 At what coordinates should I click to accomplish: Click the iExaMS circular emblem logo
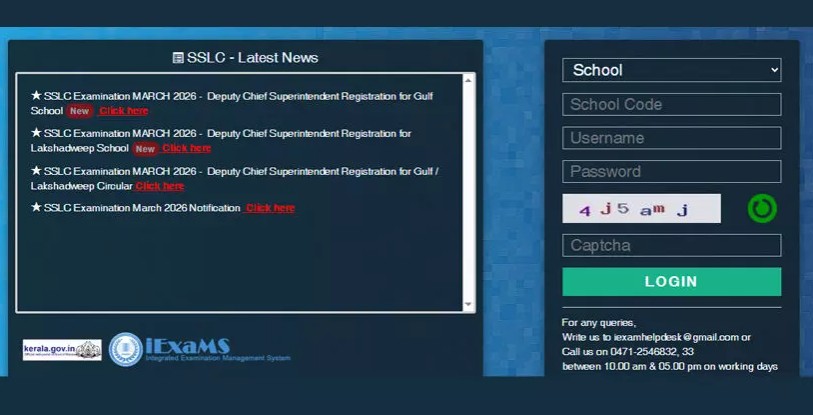click(x=125, y=349)
